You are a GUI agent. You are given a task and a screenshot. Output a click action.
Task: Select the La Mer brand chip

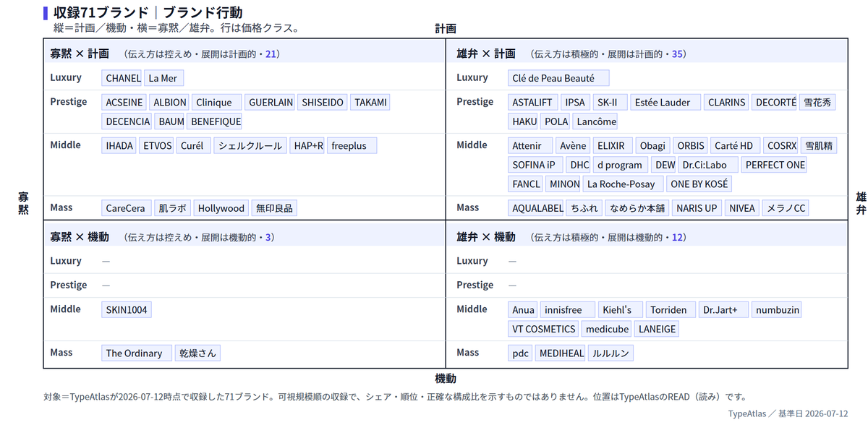coord(164,78)
